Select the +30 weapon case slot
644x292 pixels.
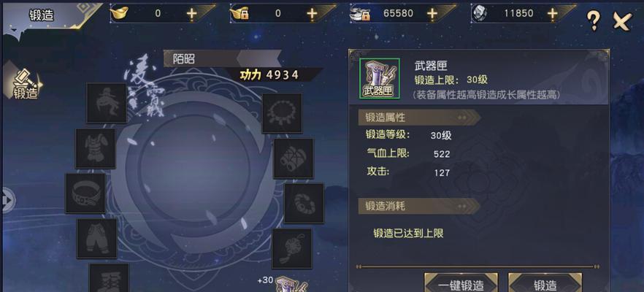291,284
